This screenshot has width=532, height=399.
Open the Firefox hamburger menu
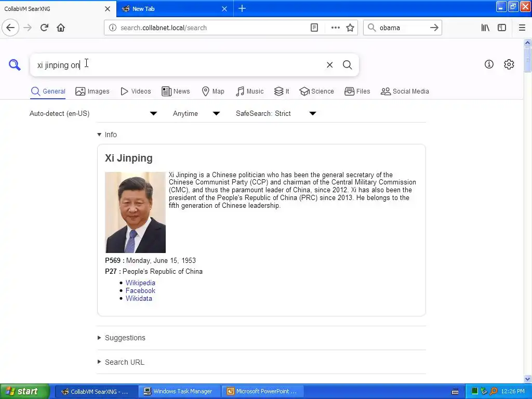point(522,28)
